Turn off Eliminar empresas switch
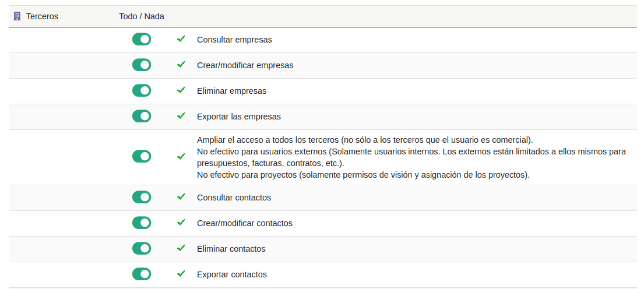644x289 pixels. click(142, 90)
